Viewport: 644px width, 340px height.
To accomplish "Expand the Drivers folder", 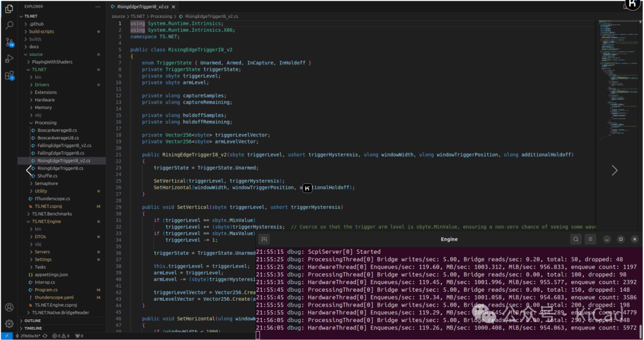I will coord(61,85).
